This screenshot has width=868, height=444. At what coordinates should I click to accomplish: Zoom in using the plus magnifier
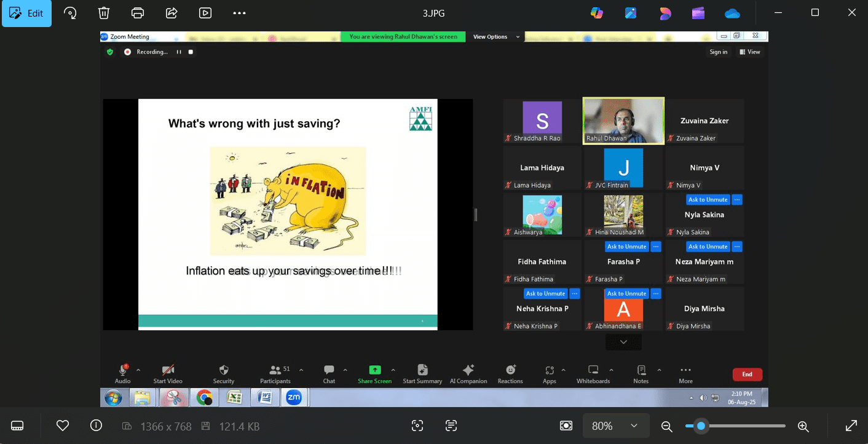tap(803, 426)
